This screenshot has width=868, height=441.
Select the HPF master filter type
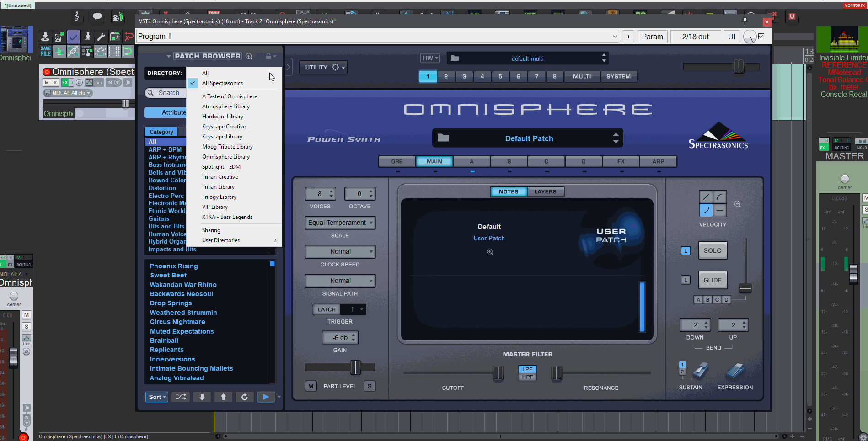coord(527,377)
